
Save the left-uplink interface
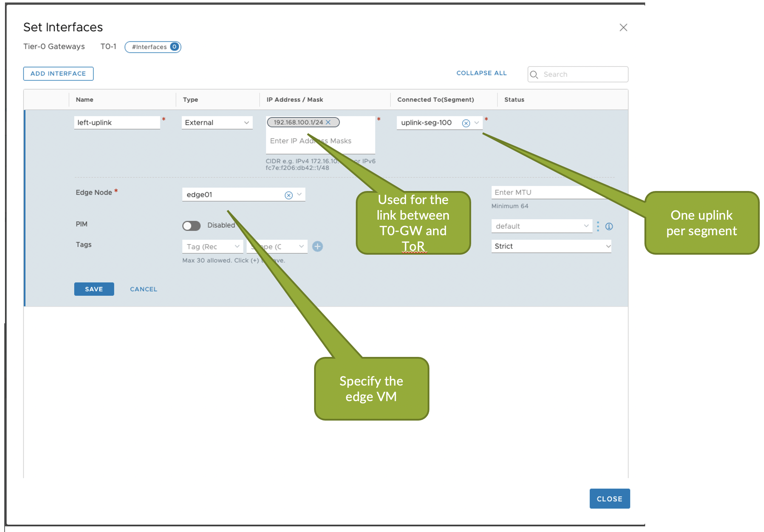(94, 289)
